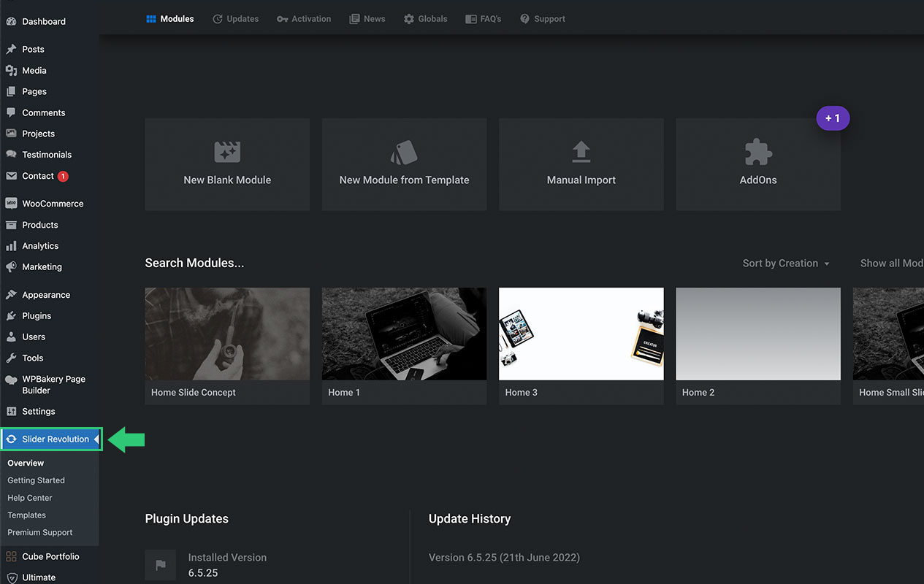Click the flag icon beside Installed Version
Image resolution: width=924 pixels, height=584 pixels.
click(x=161, y=565)
